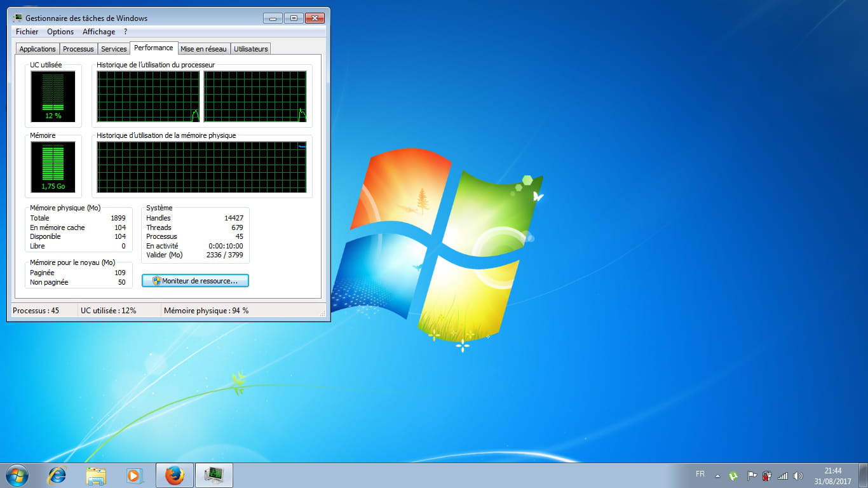Switch to Firefox in the taskbar
The image size is (868, 488).
[174, 475]
